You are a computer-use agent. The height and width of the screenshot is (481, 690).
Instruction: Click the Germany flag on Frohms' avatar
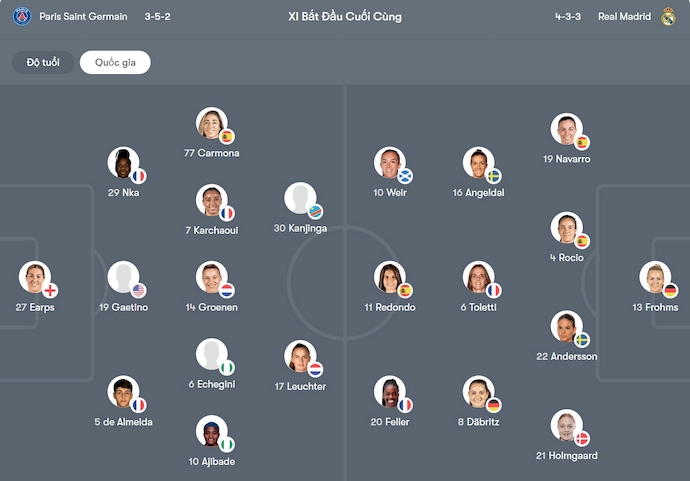coord(670,290)
